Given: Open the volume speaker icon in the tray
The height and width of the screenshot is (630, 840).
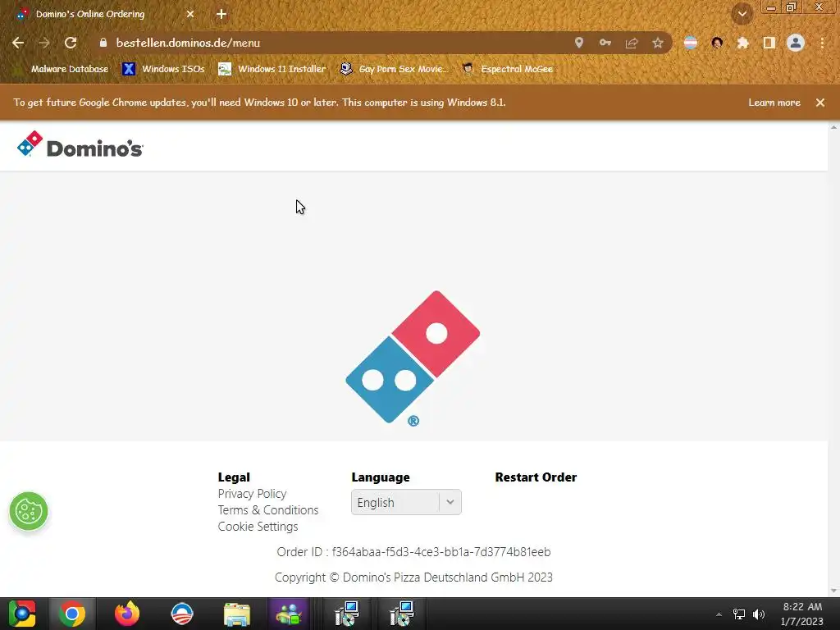Looking at the screenshot, I should coord(759,614).
